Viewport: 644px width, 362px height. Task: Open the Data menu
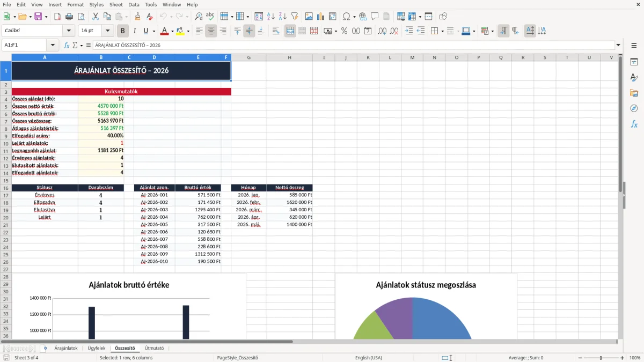[134, 4]
